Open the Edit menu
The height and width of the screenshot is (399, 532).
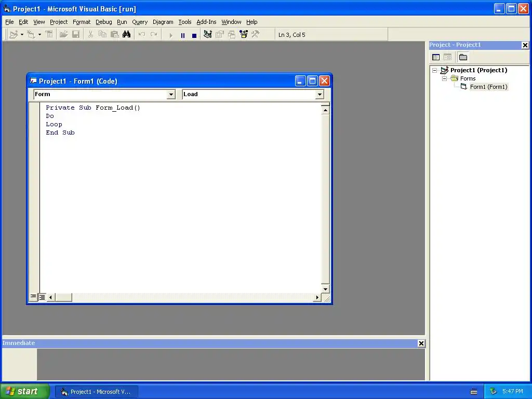click(23, 22)
